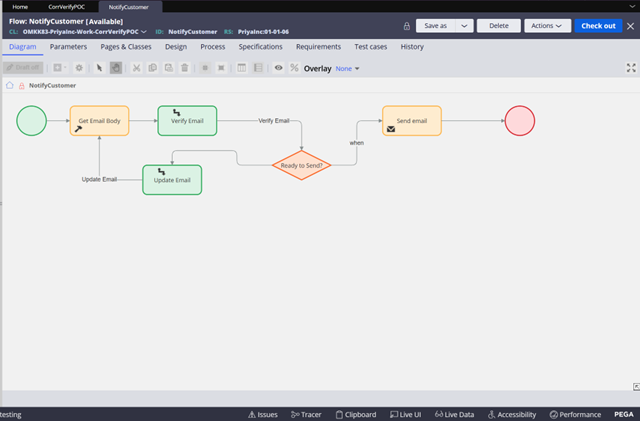640x421 pixels.
Task: Open the Performance tool
Action: 575,414
